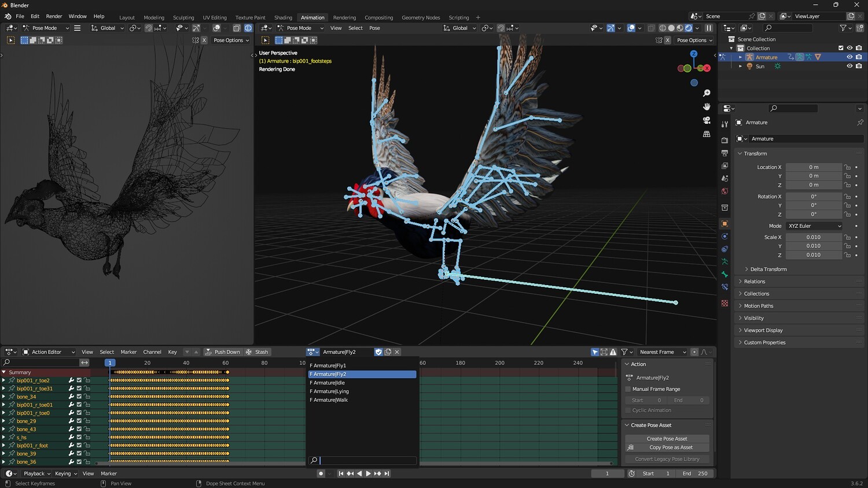Enable Manual Frame Range checkbox
Screen dimensions: 868x488
click(628, 389)
